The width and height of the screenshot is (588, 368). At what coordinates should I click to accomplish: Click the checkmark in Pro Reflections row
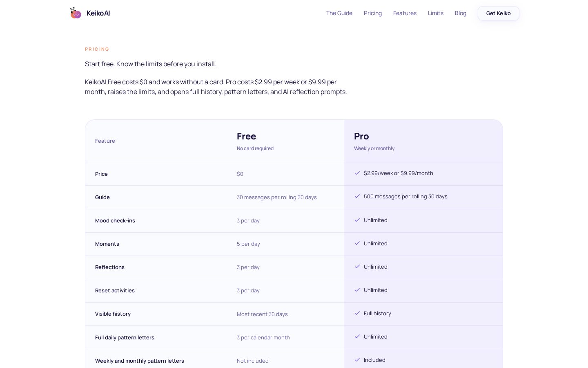tap(357, 267)
